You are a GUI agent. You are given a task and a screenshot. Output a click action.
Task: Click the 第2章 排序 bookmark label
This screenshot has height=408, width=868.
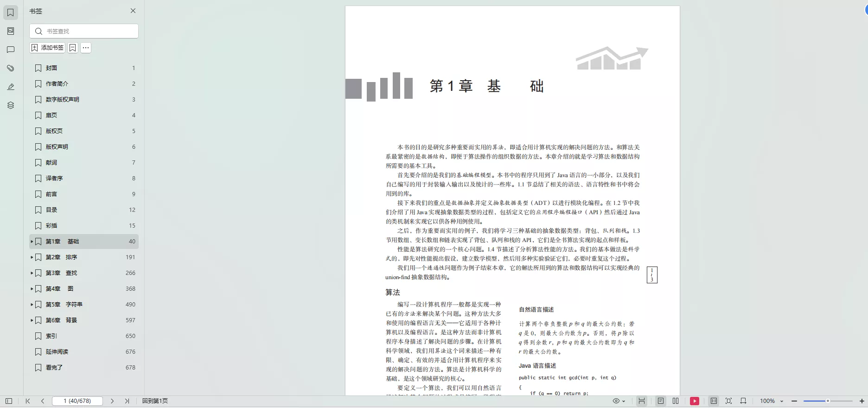tap(61, 257)
